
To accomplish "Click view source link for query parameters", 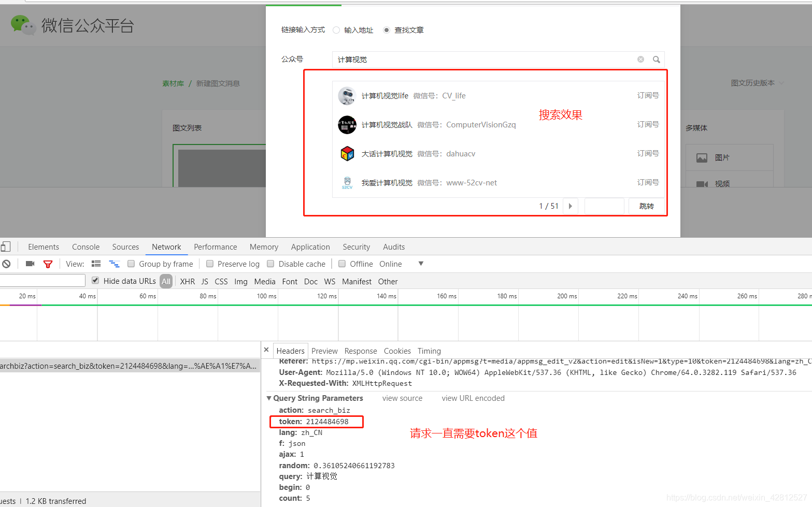I will 403,398.
